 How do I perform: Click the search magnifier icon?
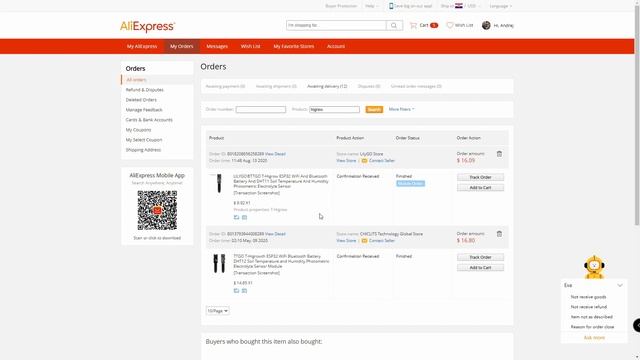[394, 25]
